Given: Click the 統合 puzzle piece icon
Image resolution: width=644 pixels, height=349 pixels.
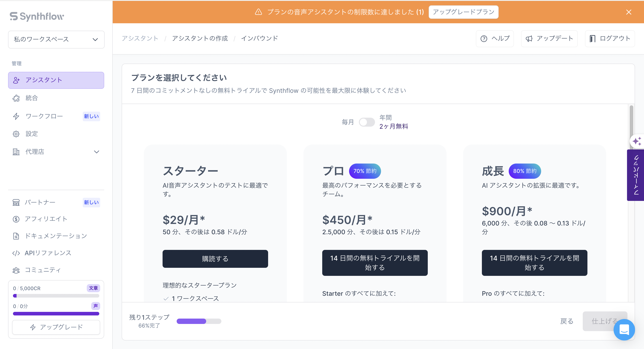Looking at the screenshot, I should pos(16,98).
